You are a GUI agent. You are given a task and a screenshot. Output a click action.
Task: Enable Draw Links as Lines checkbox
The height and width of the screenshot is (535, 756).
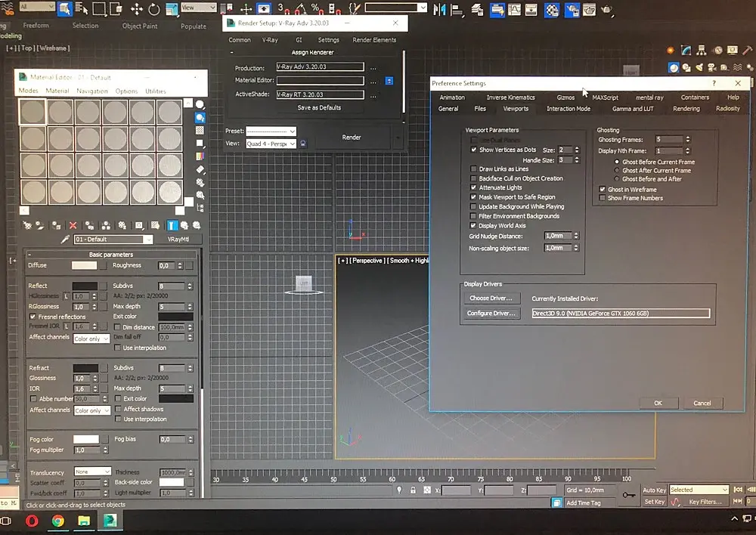point(473,169)
